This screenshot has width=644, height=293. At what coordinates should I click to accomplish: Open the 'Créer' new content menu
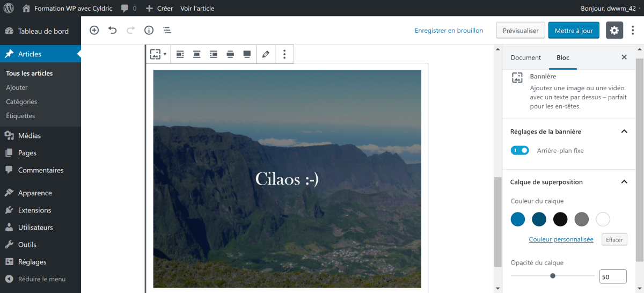pyautogui.click(x=159, y=8)
